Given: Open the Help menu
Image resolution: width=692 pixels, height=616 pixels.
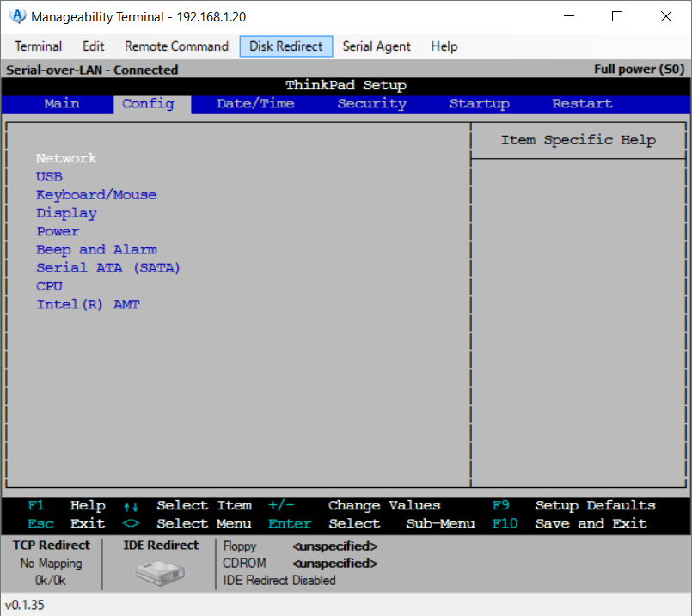Looking at the screenshot, I should [x=444, y=46].
